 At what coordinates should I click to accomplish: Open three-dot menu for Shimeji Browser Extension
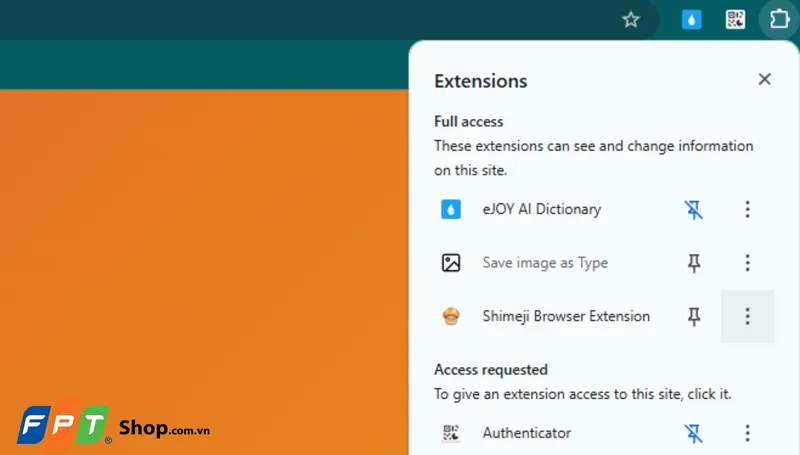point(747,316)
